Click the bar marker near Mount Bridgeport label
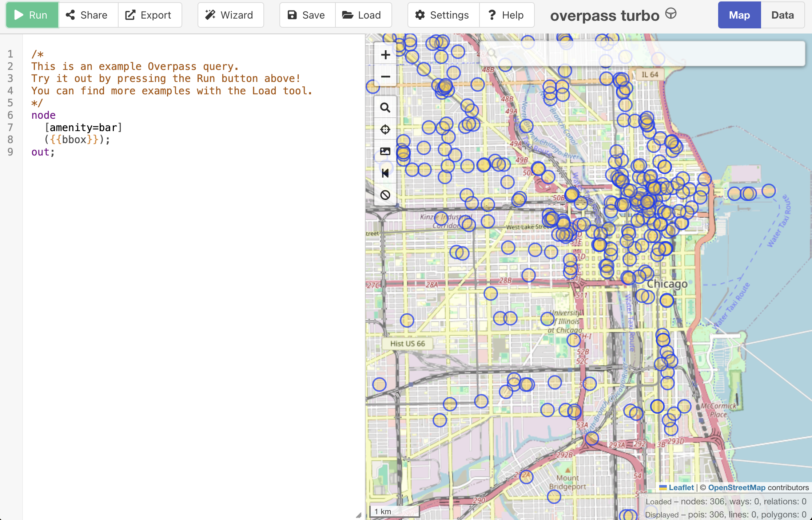The image size is (812, 520). tap(554, 496)
